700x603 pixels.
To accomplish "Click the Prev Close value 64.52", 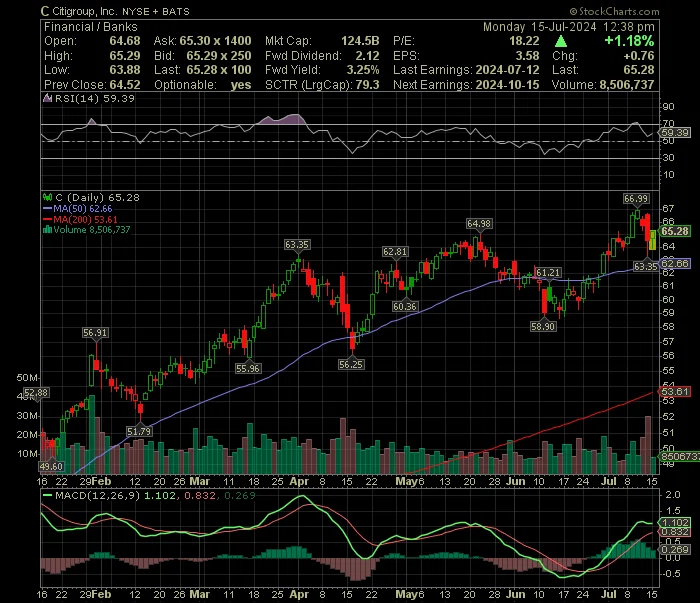I will pyautogui.click(x=125, y=85).
